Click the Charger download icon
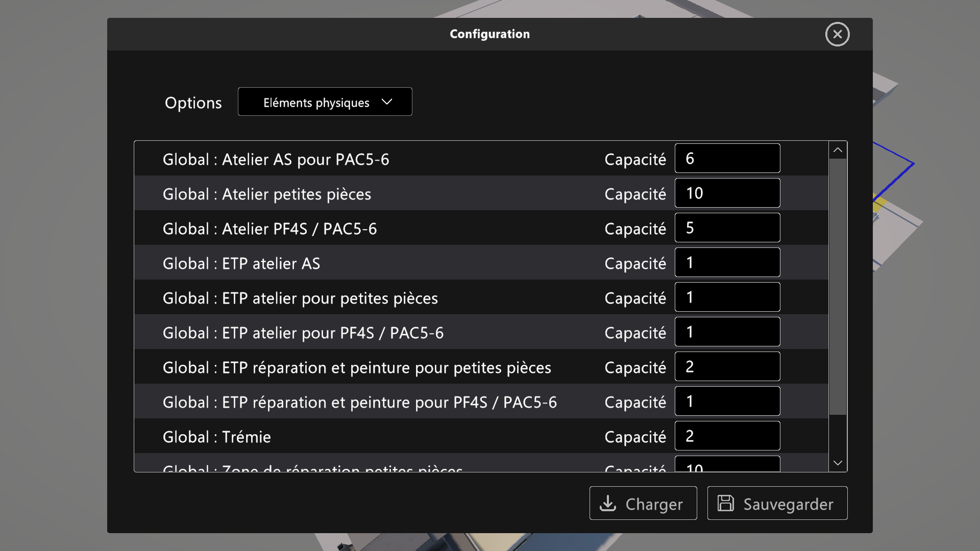This screenshot has width=980, height=551. tap(607, 504)
